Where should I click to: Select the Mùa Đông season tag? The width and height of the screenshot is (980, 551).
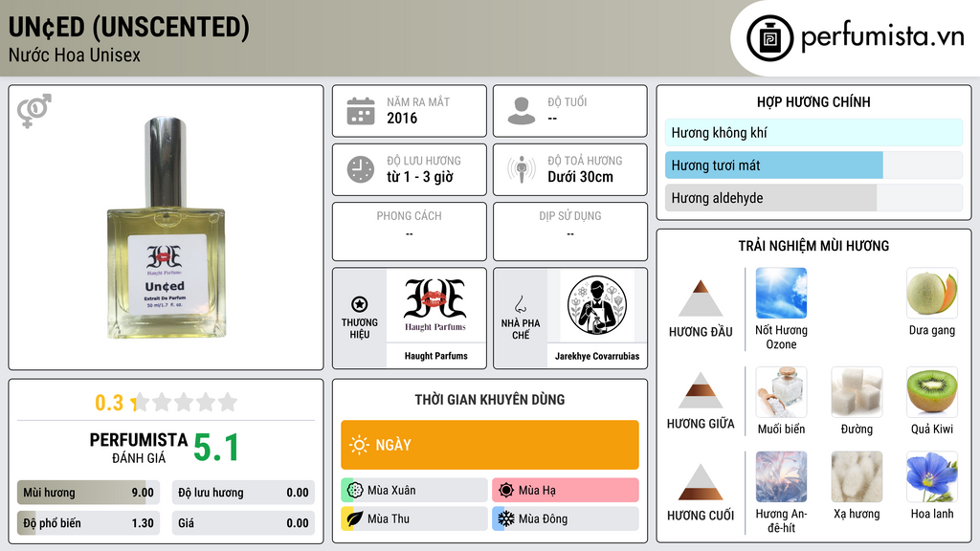[x=566, y=518]
